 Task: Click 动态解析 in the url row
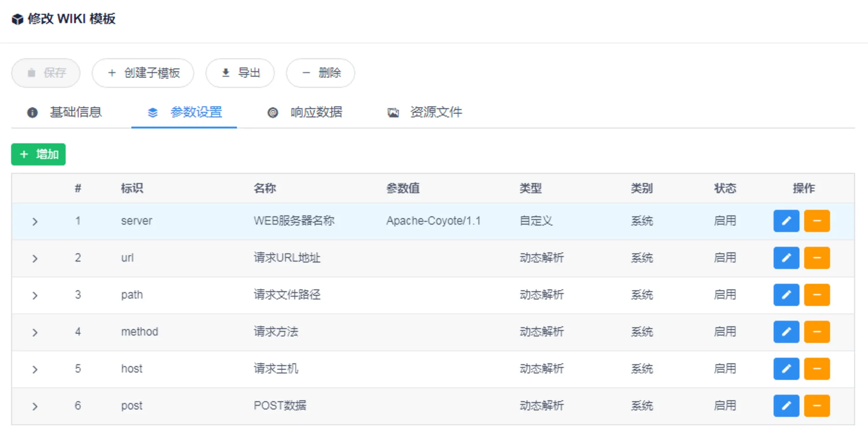pyautogui.click(x=541, y=258)
